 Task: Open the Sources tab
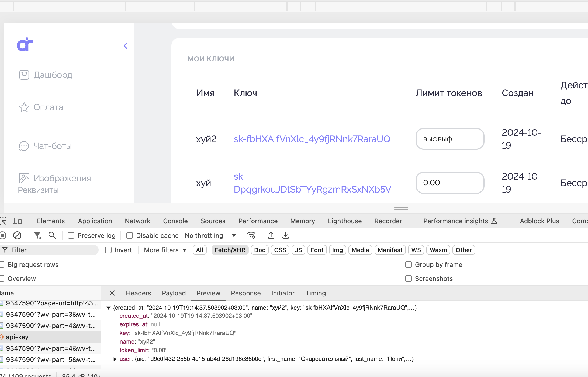tap(213, 221)
